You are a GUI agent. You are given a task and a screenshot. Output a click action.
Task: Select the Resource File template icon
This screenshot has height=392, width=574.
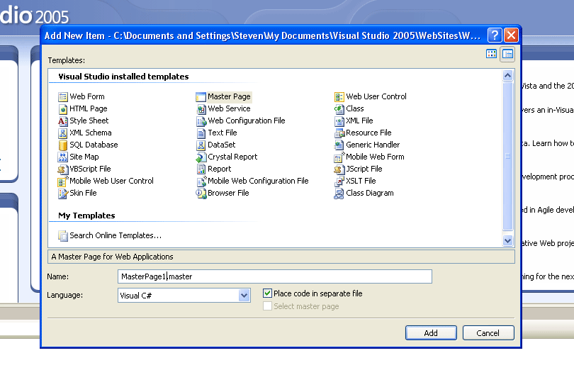[x=339, y=133]
